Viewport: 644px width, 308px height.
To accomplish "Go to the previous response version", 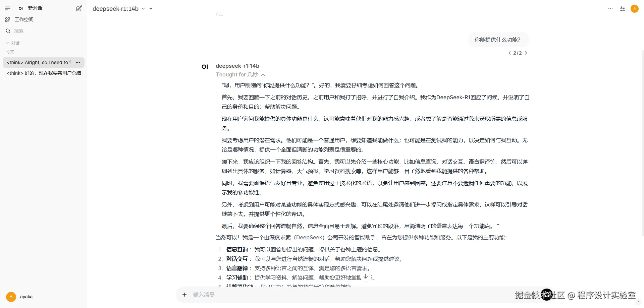I will [x=509, y=53].
